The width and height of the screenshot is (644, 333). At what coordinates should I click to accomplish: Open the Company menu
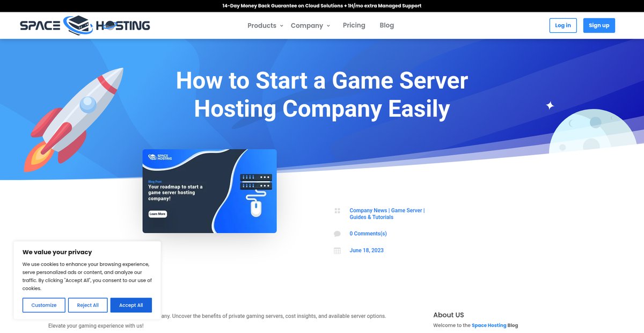click(307, 25)
